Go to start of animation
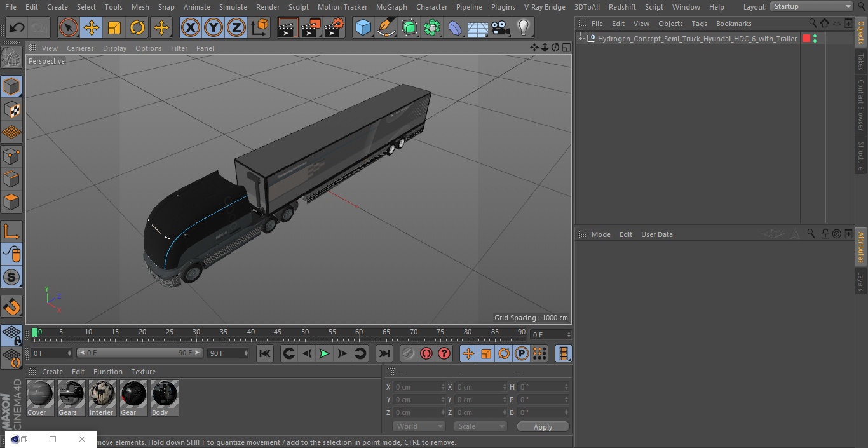 [x=265, y=353]
